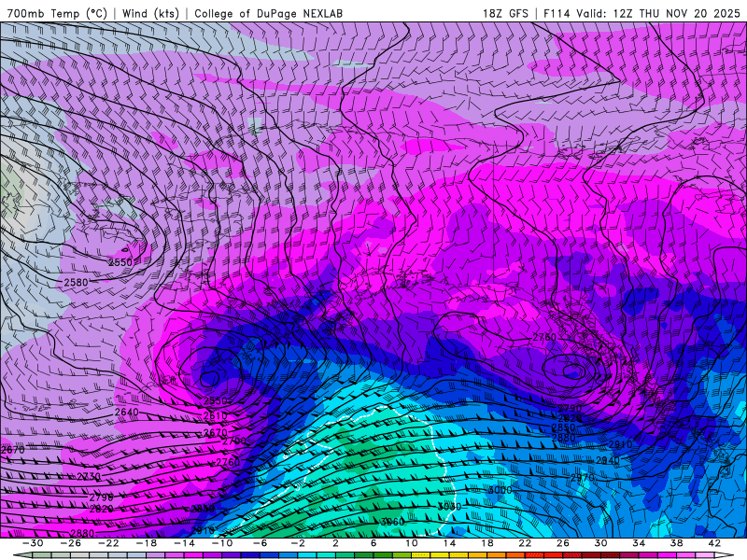The height and width of the screenshot is (560, 747).
Task: Click the −18 tick on the temperature scale
Action: tap(147, 543)
